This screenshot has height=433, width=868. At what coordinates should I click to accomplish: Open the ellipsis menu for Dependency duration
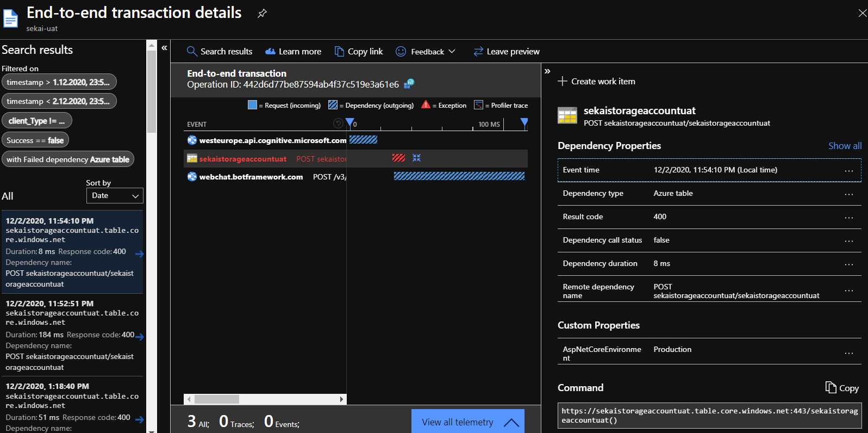point(849,264)
